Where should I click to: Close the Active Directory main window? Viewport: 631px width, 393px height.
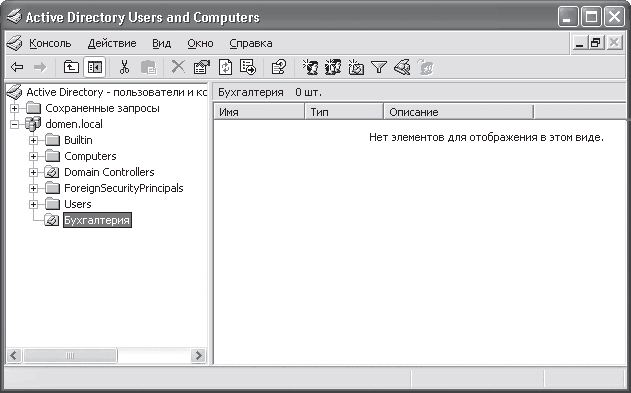pos(615,17)
